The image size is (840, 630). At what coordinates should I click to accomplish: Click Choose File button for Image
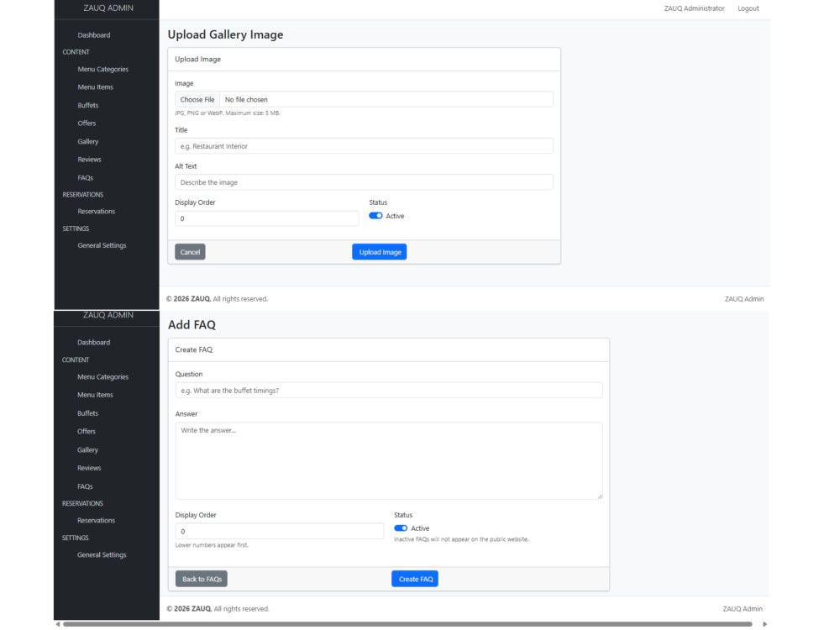tap(197, 100)
